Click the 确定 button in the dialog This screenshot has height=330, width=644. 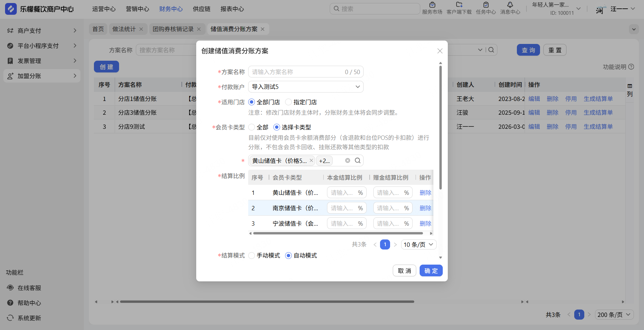[x=431, y=271]
